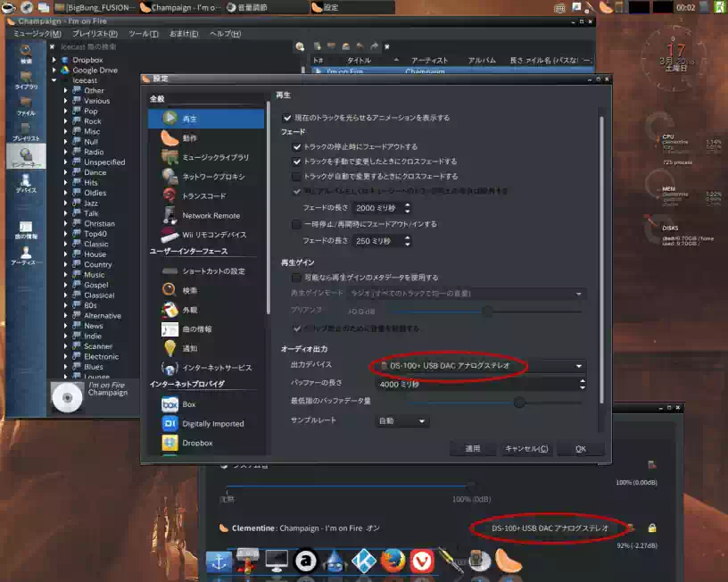Open the ツール(T) menu
Viewport: 728px width, 582px height.
(x=144, y=34)
